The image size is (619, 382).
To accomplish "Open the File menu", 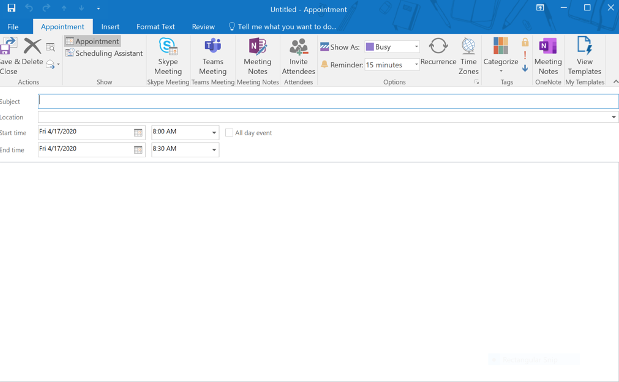I will pyautogui.click(x=13, y=27).
